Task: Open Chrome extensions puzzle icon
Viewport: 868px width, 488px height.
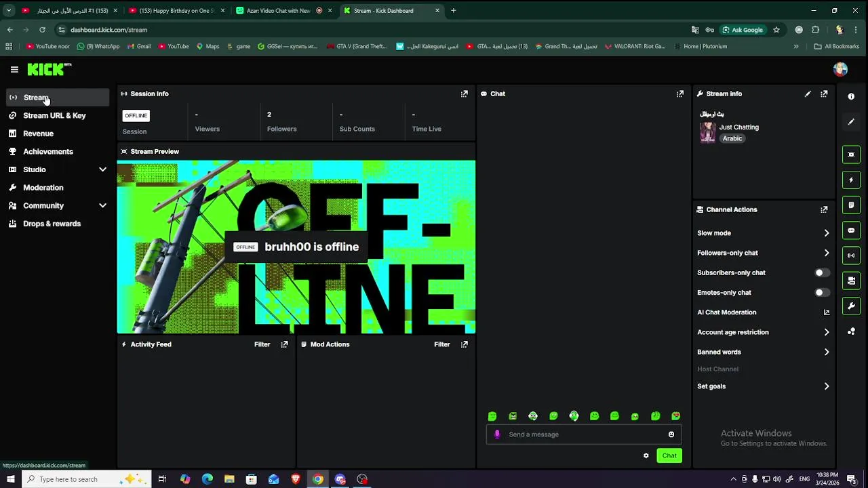Action: [816, 30]
